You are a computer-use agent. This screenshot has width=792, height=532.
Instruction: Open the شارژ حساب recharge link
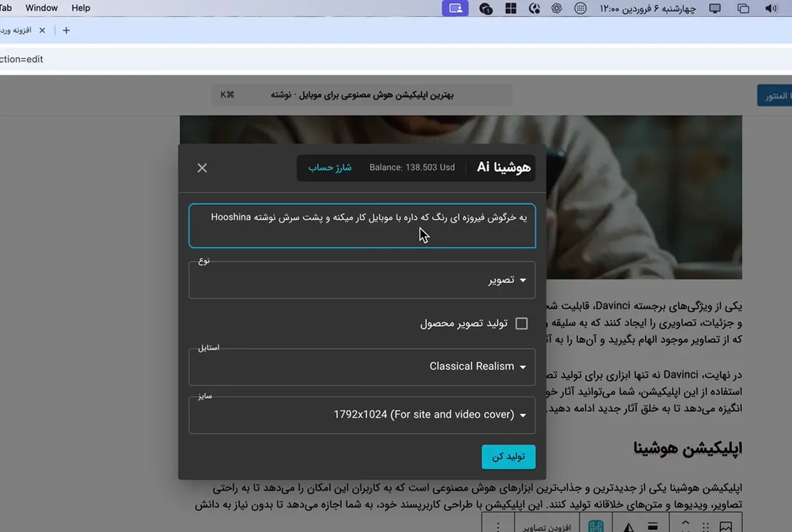[330, 168]
